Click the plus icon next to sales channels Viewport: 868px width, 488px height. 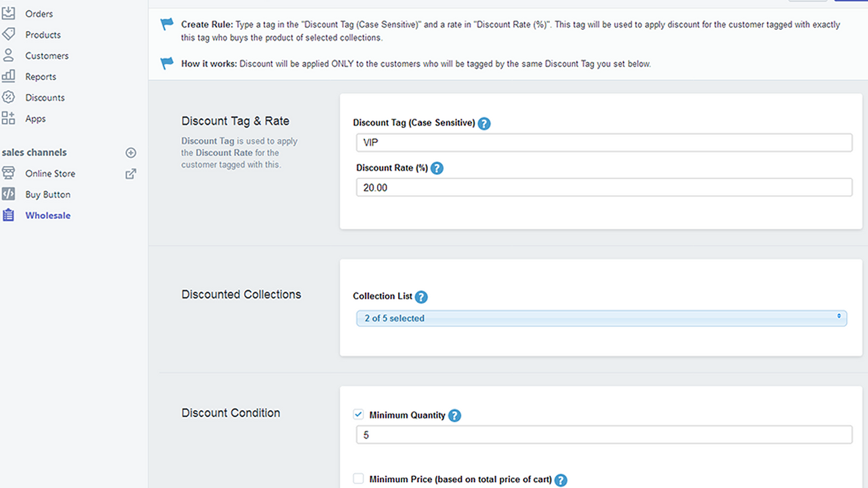tap(131, 152)
